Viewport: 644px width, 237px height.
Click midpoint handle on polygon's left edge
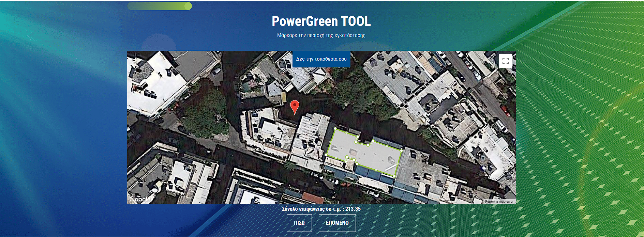click(x=331, y=142)
